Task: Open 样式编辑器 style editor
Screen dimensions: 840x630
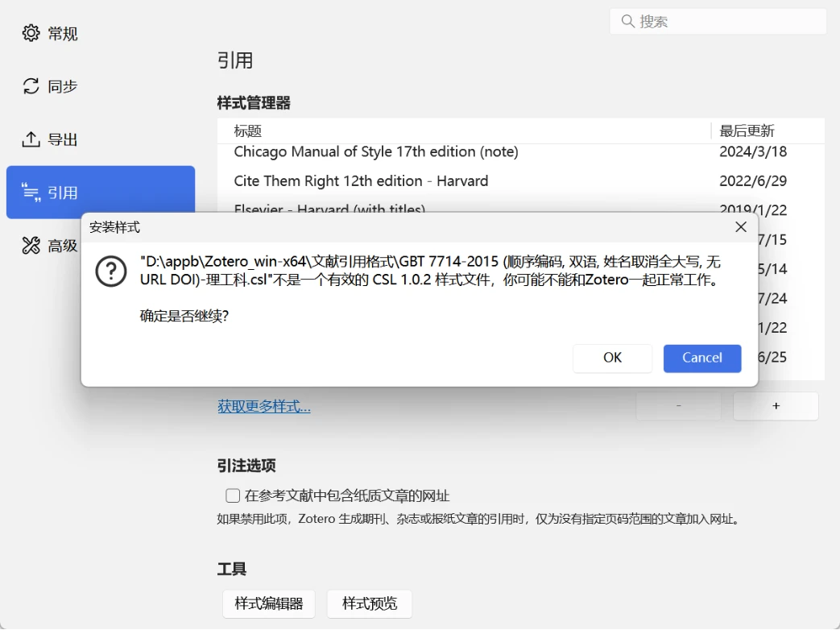Action: (x=269, y=603)
